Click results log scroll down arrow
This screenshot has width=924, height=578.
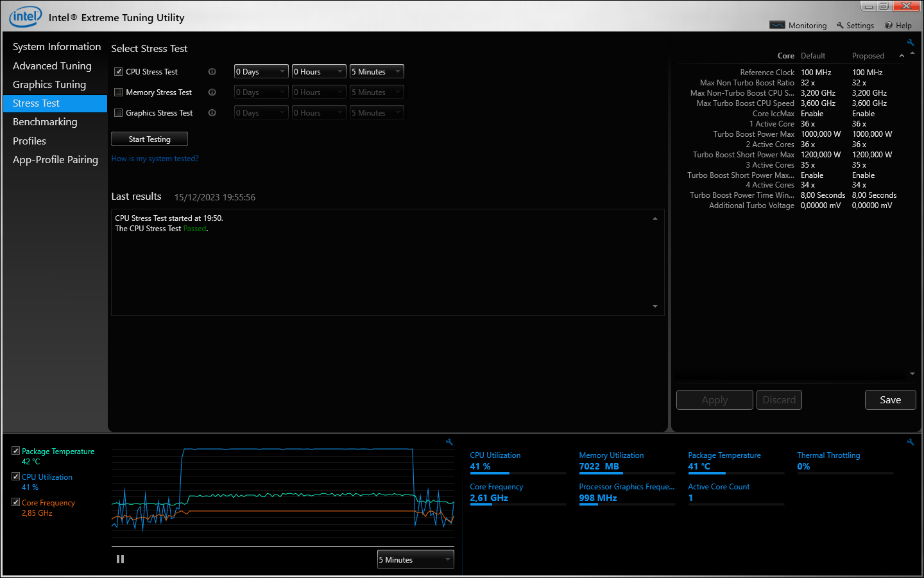pyautogui.click(x=655, y=306)
